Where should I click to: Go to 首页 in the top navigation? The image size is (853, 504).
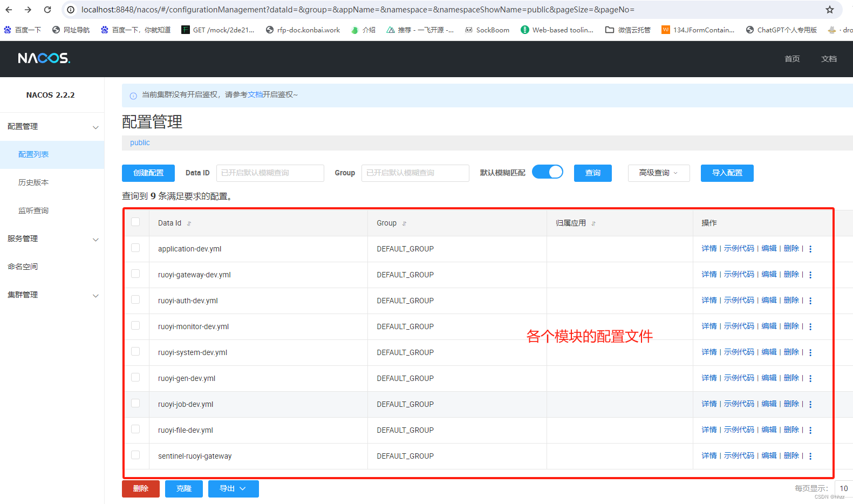pos(792,59)
